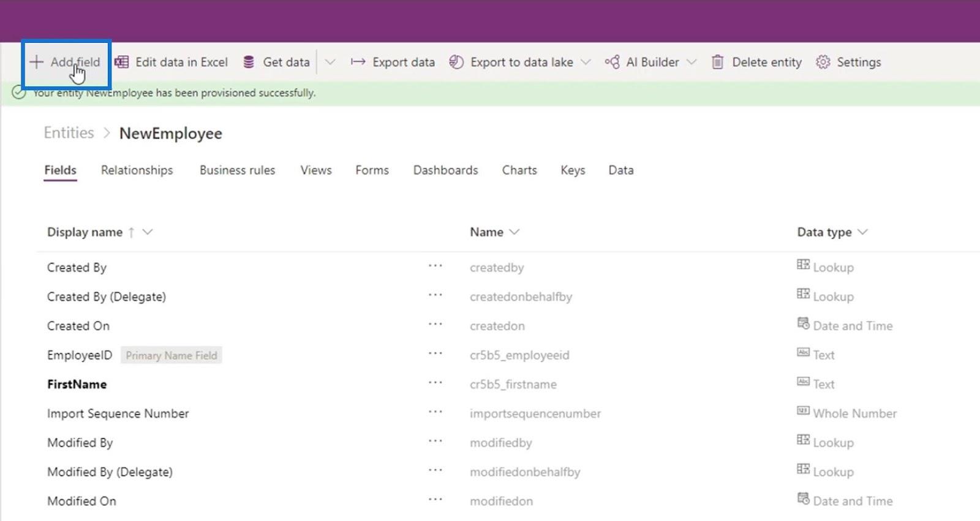Open the Name column dropdown chevron

(x=514, y=232)
